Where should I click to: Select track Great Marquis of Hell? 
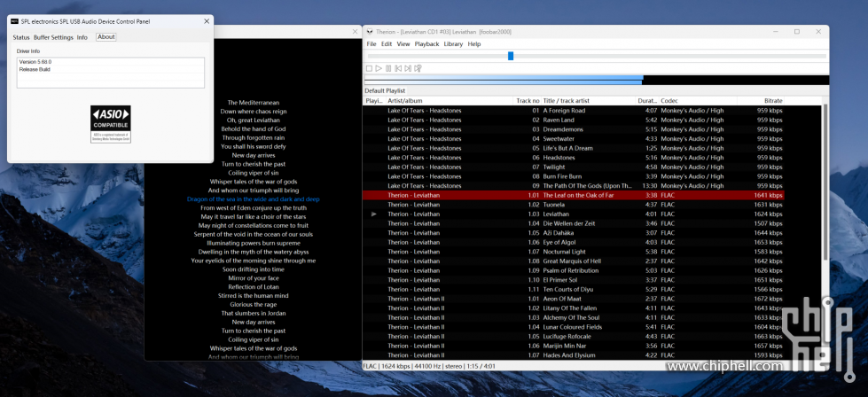click(574, 261)
